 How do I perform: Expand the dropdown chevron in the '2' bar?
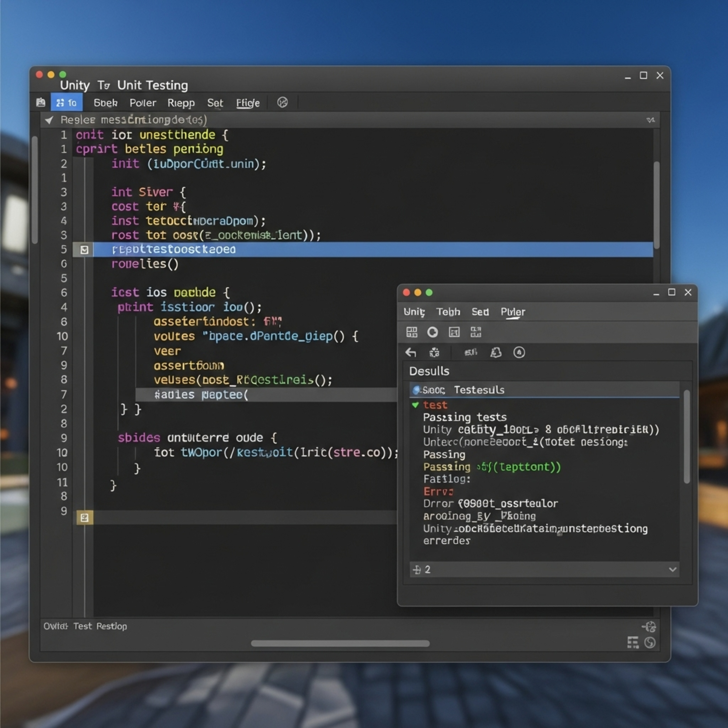point(673,569)
